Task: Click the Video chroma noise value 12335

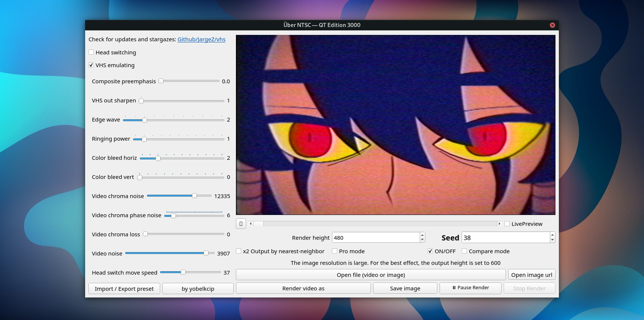Action: (x=222, y=196)
